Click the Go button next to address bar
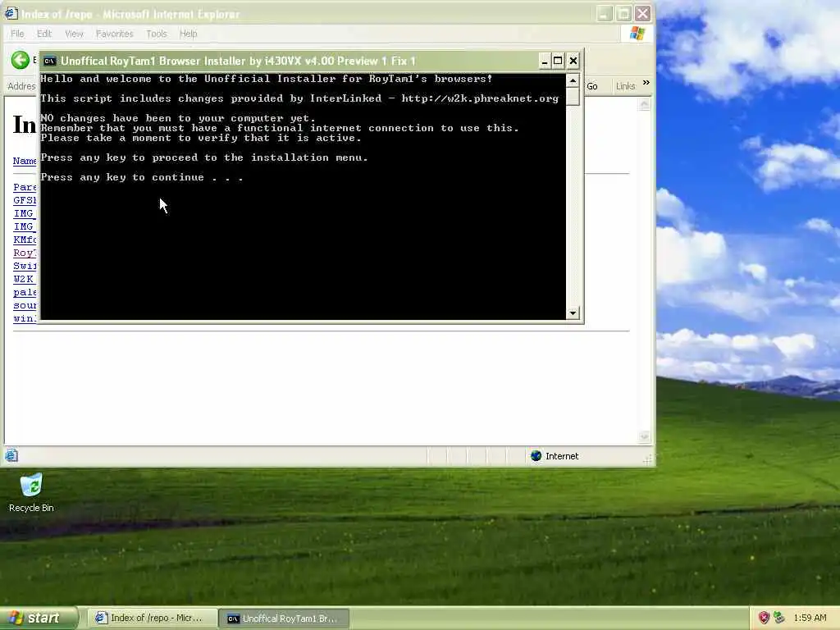Viewport: 840px width, 630px height. point(592,86)
